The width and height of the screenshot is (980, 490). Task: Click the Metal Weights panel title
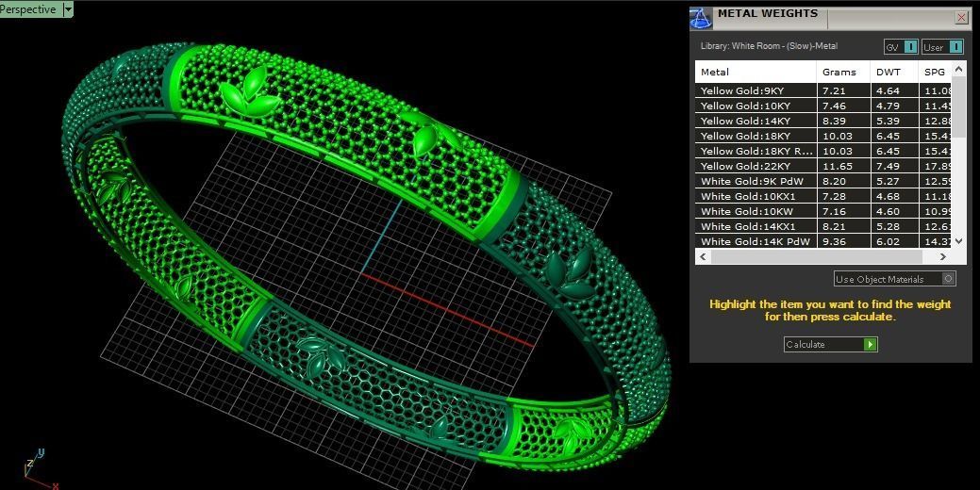coord(768,13)
